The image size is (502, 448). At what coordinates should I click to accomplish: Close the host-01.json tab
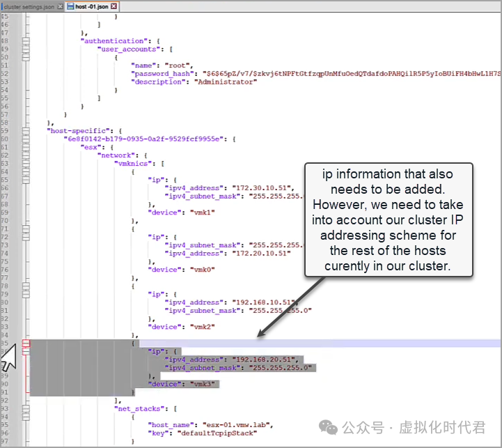click(113, 6)
